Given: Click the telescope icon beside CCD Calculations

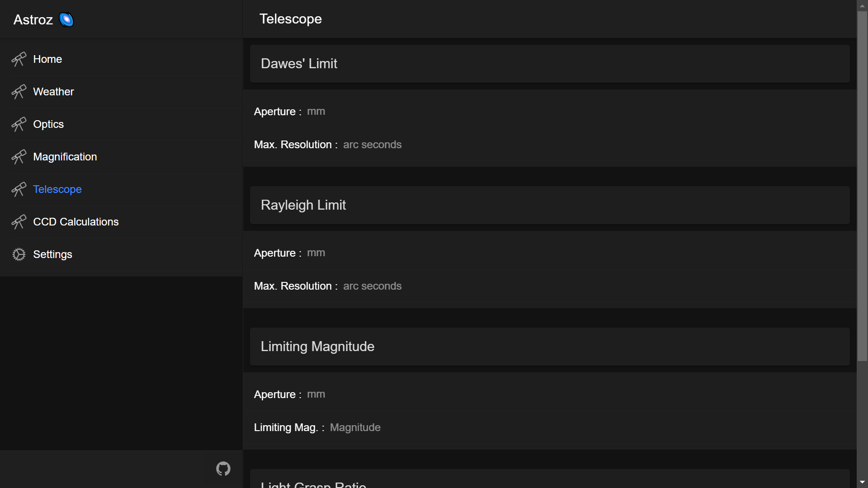Looking at the screenshot, I should click(19, 222).
